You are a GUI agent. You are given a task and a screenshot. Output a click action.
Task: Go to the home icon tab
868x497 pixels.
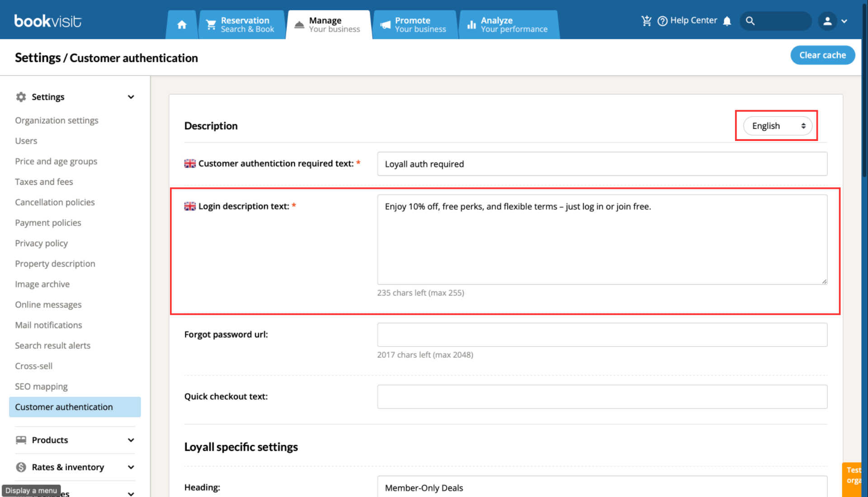click(x=182, y=25)
